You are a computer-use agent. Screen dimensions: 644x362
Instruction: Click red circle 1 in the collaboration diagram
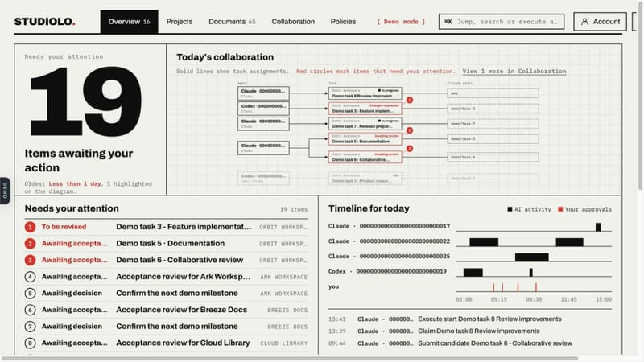410,100
